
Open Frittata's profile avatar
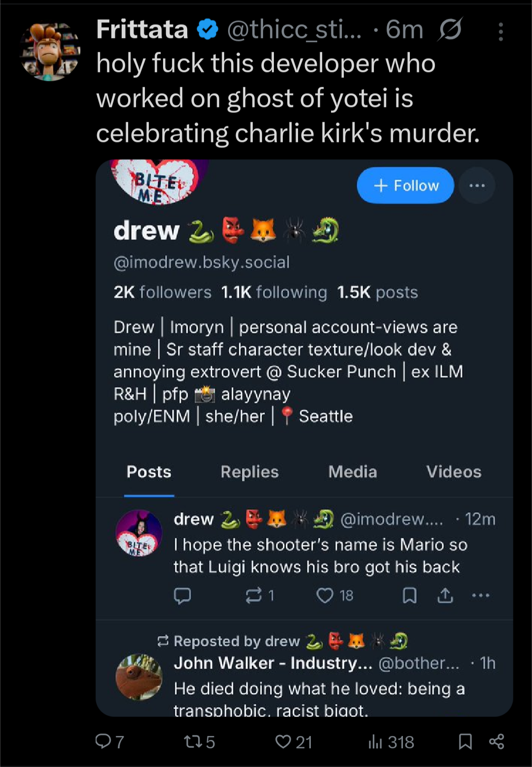click(50, 52)
